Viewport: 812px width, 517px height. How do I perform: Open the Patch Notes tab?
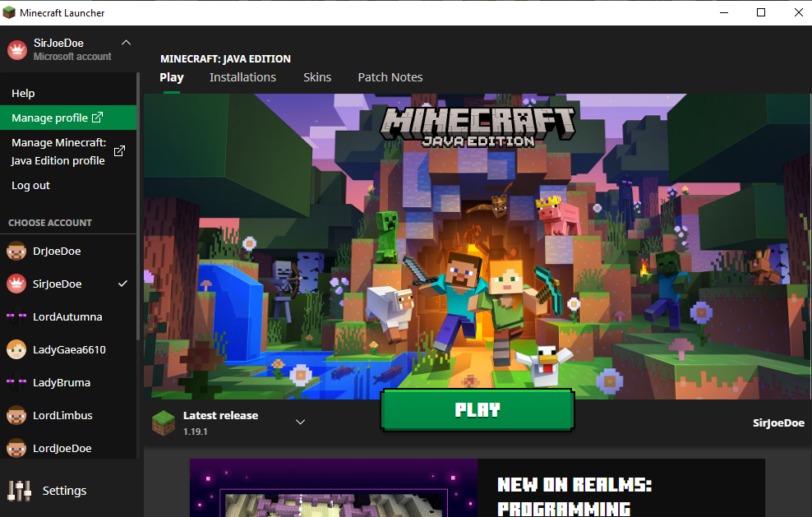coord(390,77)
